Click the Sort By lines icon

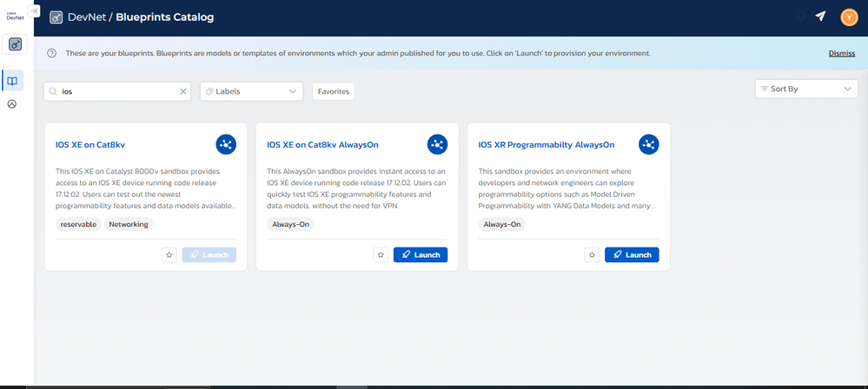click(x=764, y=89)
